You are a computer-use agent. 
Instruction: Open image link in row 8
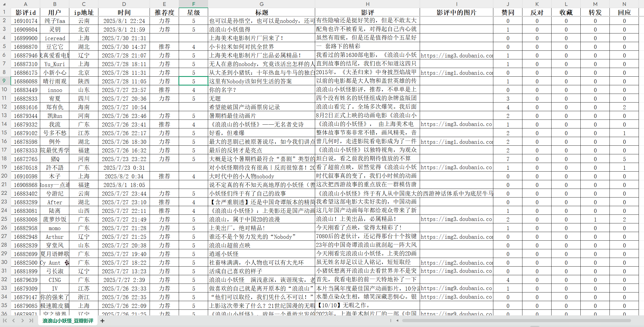(x=457, y=73)
